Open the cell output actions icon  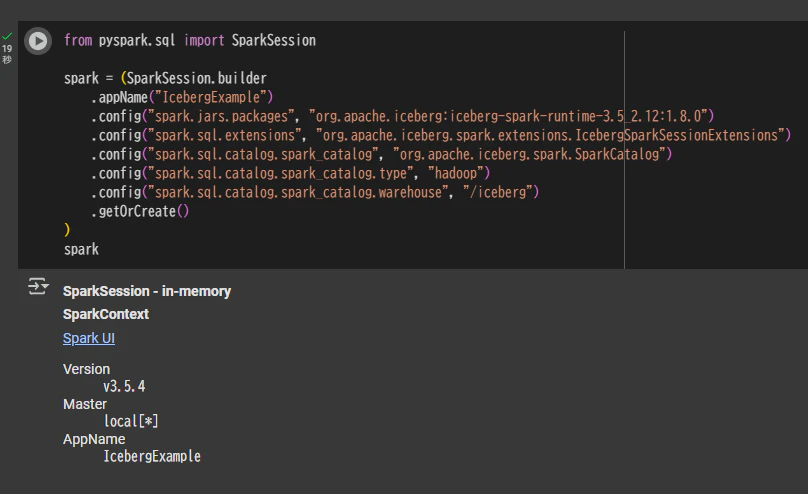[x=38, y=286]
